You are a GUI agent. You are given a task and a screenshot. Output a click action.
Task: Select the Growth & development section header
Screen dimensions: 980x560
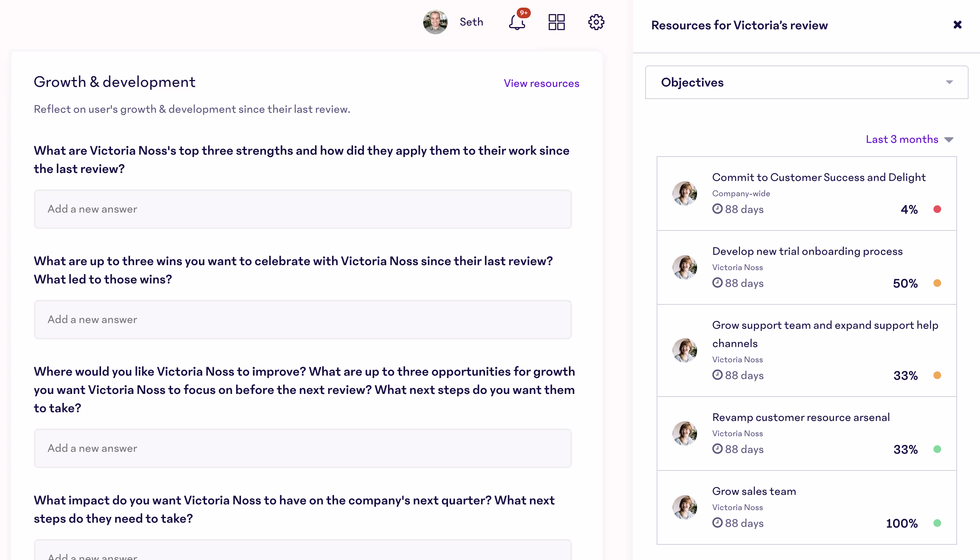pyautogui.click(x=115, y=82)
